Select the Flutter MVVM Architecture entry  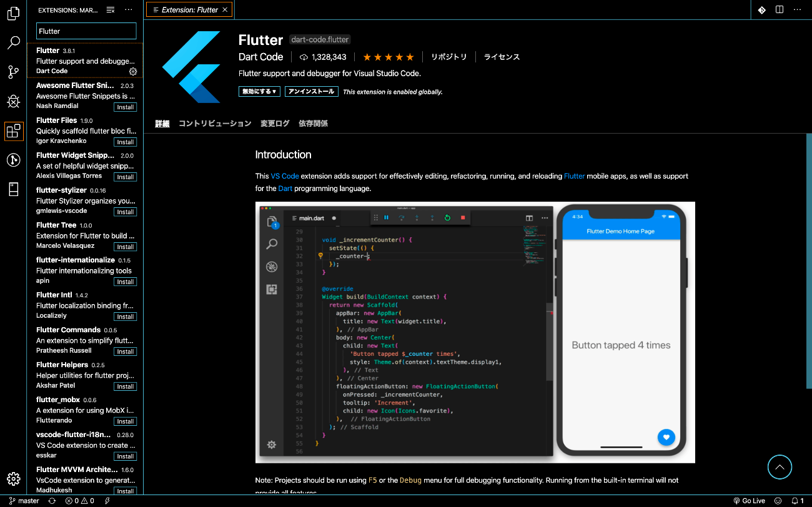point(85,480)
